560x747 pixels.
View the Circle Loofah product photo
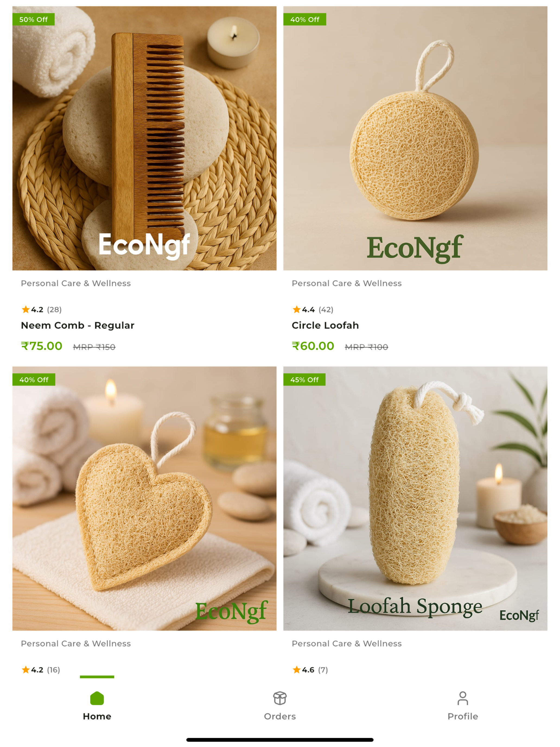[x=415, y=138]
